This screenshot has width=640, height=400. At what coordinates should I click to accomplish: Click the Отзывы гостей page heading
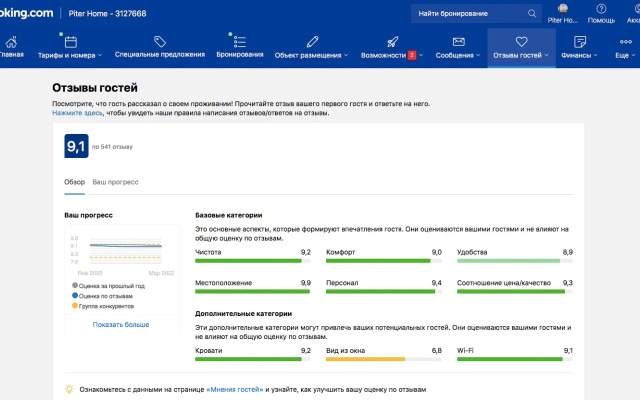tap(95, 88)
